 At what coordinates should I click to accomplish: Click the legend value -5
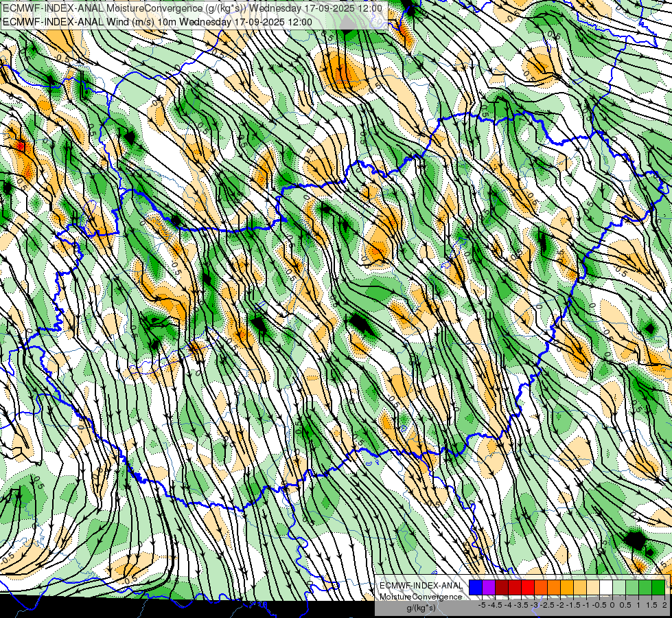(482, 605)
